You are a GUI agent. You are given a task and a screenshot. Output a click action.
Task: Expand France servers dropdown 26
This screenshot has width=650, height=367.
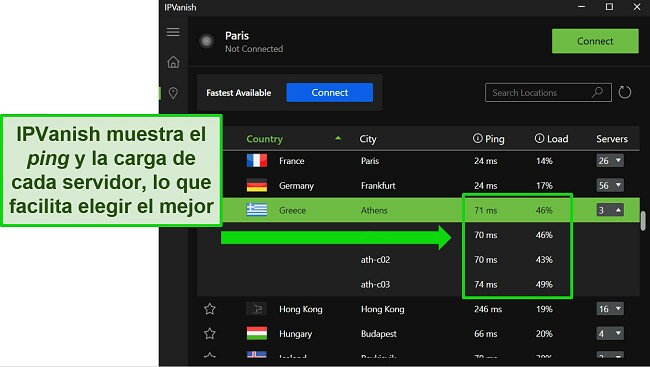pyautogui.click(x=610, y=160)
